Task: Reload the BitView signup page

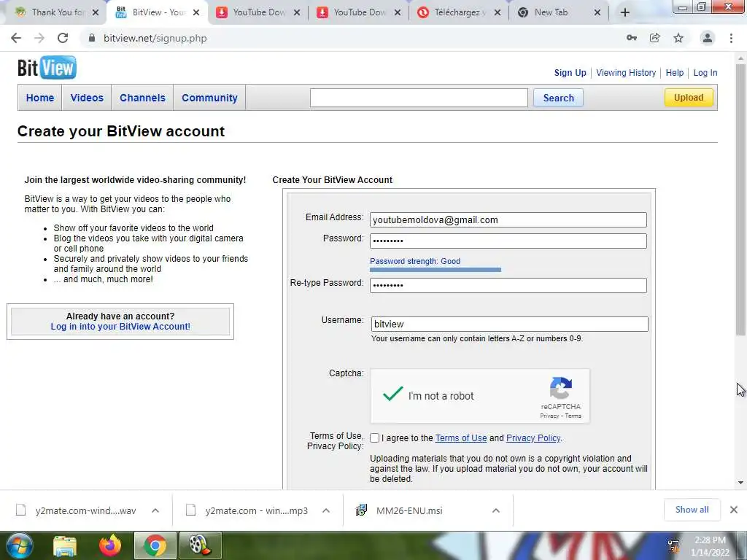Action: 63,38
